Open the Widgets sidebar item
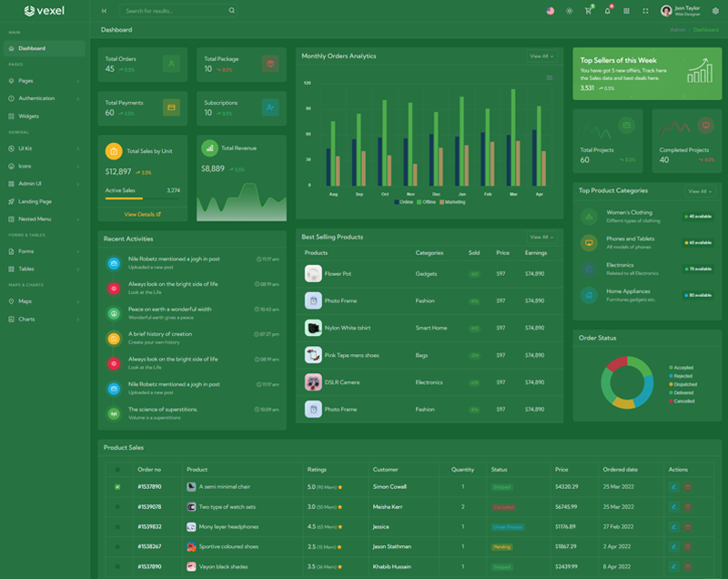 tap(28, 117)
